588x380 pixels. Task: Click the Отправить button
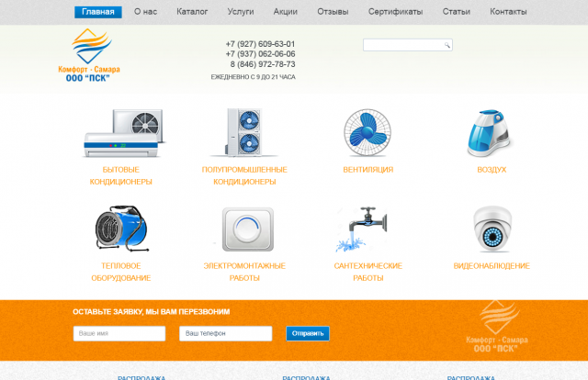[x=308, y=333]
